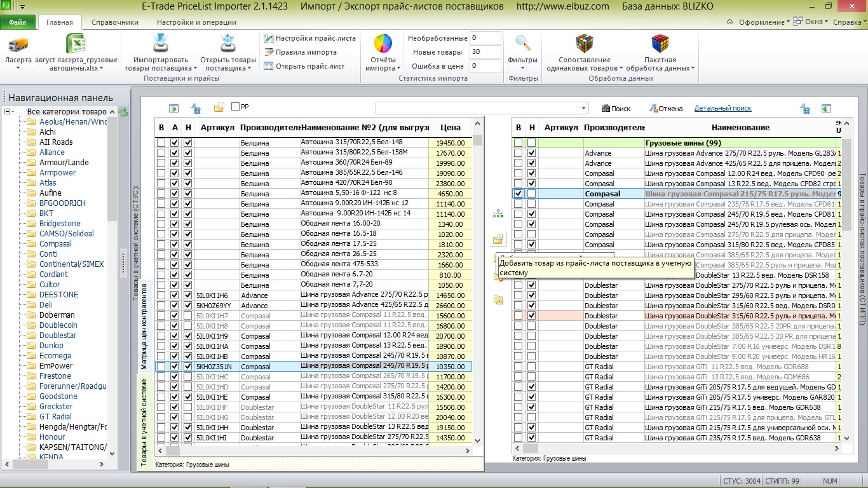The width and height of the screenshot is (868, 488).
Task: Toggle the В checkbox for article 5KH0Z351N
Action: [x=161, y=367]
